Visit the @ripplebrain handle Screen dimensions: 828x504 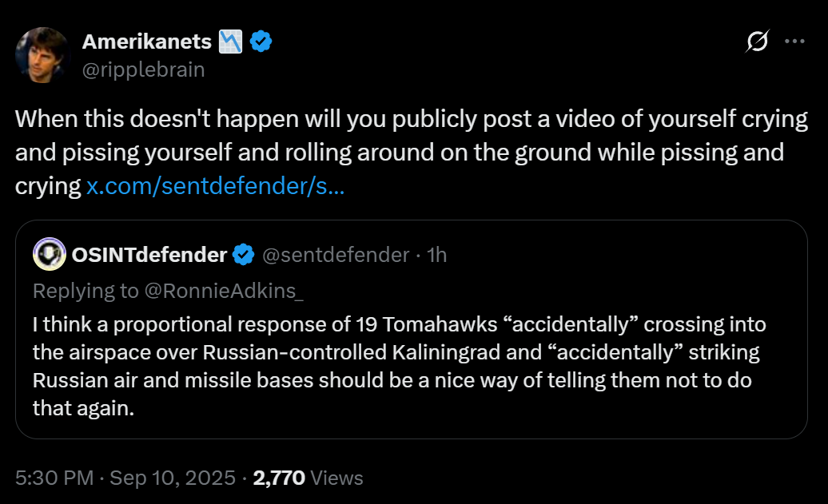(143, 69)
